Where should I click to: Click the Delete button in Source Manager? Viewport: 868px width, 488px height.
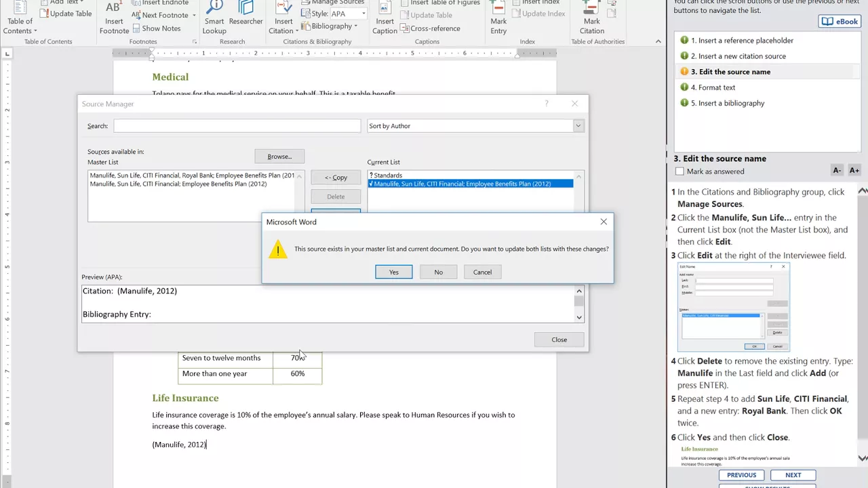pos(336,197)
